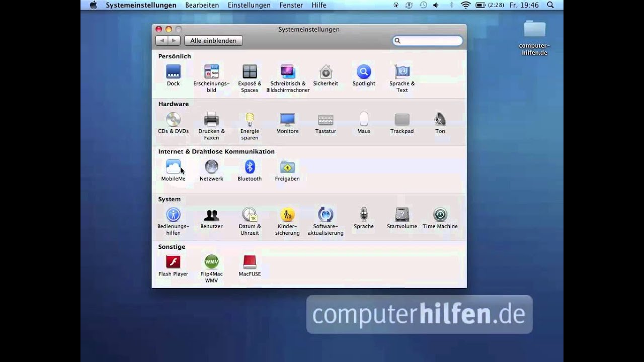Click the Alle einblenden button
The image size is (644, 362).
[x=213, y=41]
